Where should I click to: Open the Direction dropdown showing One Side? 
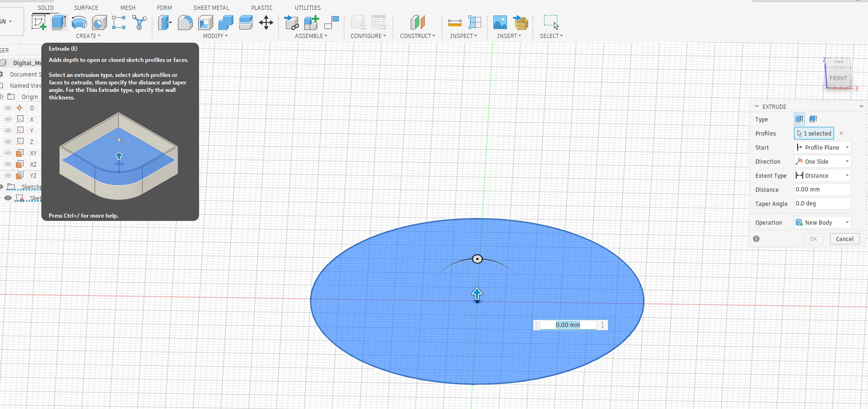pos(822,161)
